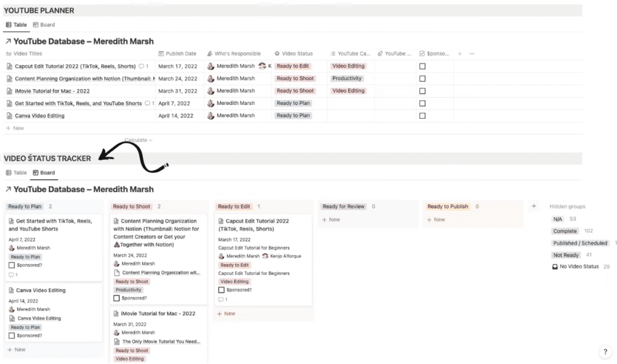
Task: Add new card under Ready to Plan column
Action: point(16,350)
